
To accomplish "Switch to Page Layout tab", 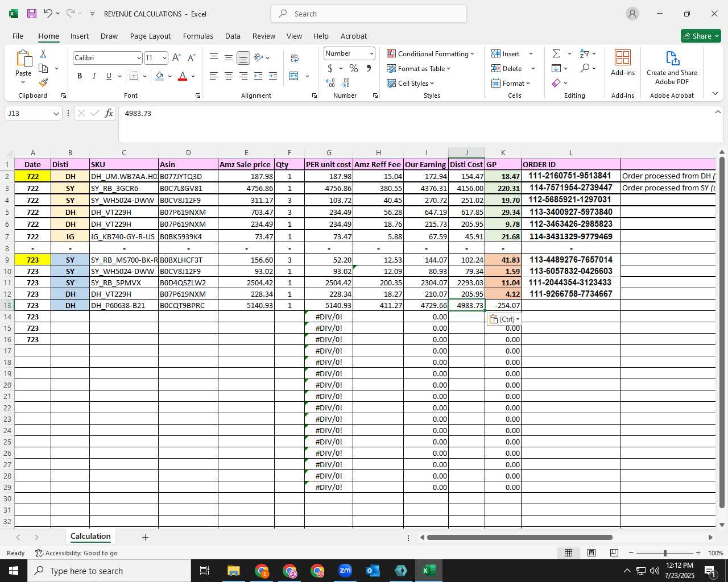I will click(150, 36).
